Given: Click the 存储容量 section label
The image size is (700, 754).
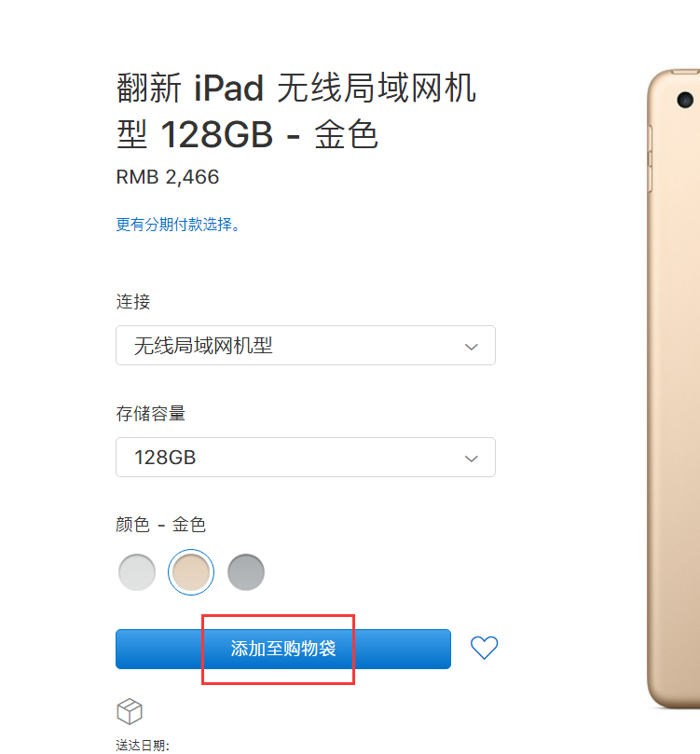Looking at the screenshot, I should point(150,414).
